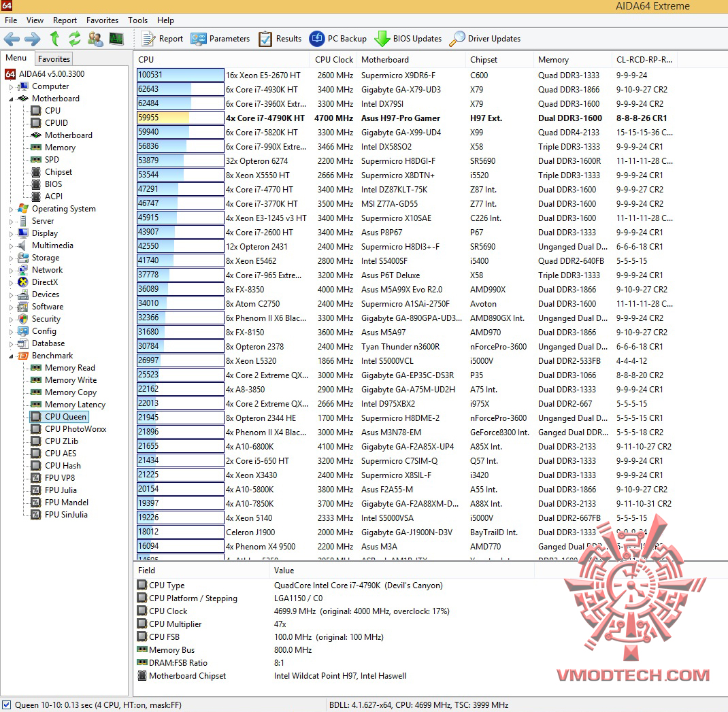Open the Report menu
The image size is (728, 712).
point(65,20)
